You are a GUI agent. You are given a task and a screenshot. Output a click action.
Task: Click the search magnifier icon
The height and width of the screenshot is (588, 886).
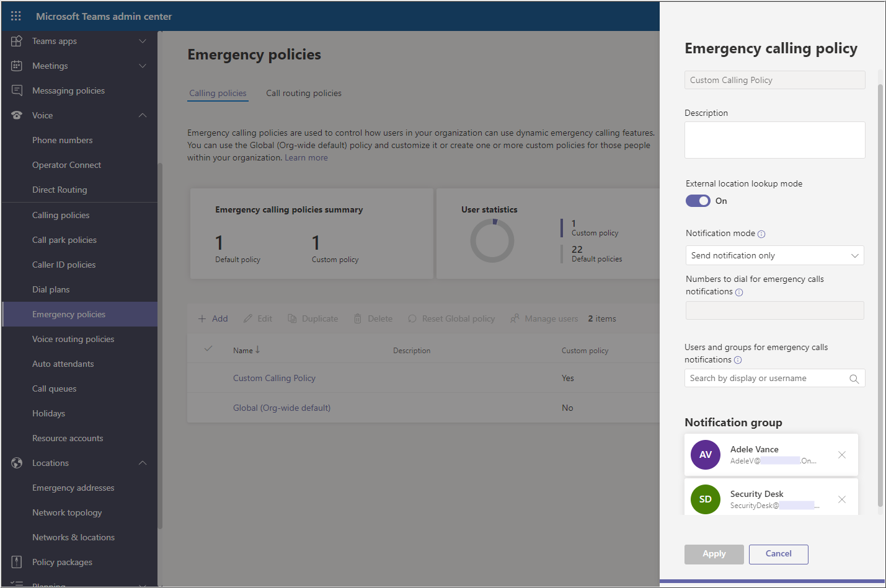pyautogui.click(x=854, y=379)
